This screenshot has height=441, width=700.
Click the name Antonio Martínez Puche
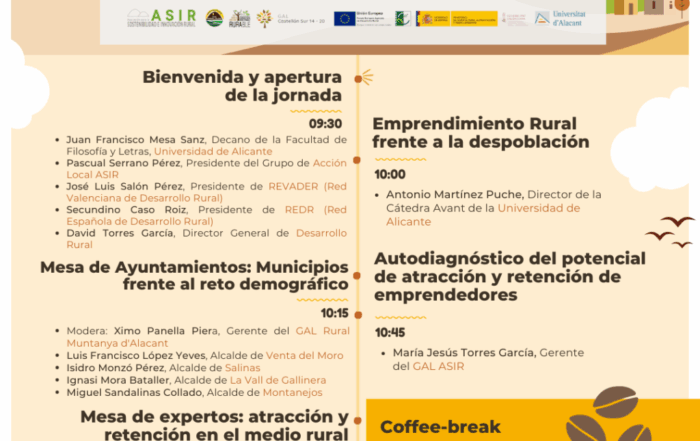tap(454, 195)
